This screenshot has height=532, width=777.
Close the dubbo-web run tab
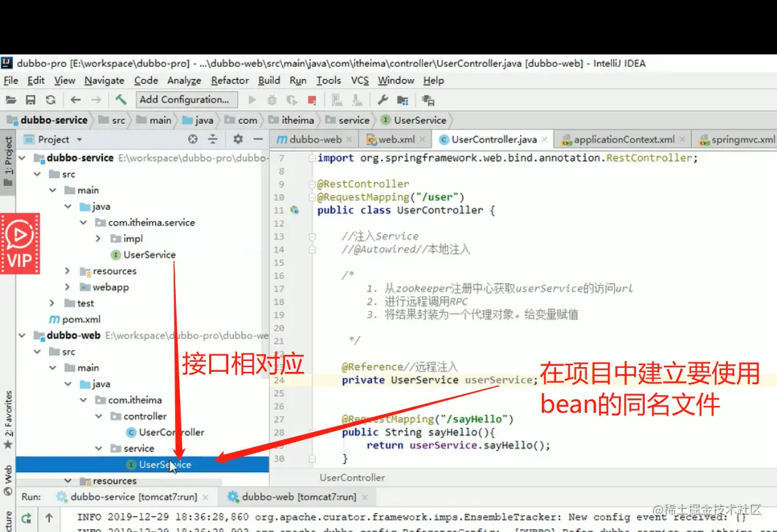(365, 497)
